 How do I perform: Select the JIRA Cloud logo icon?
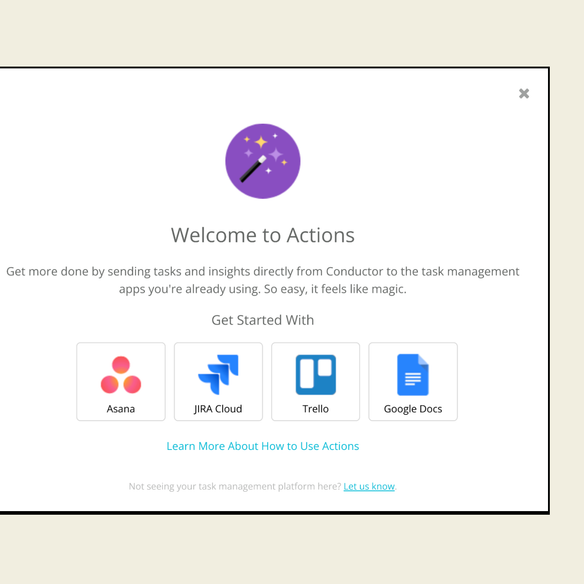[x=218, y=375]
